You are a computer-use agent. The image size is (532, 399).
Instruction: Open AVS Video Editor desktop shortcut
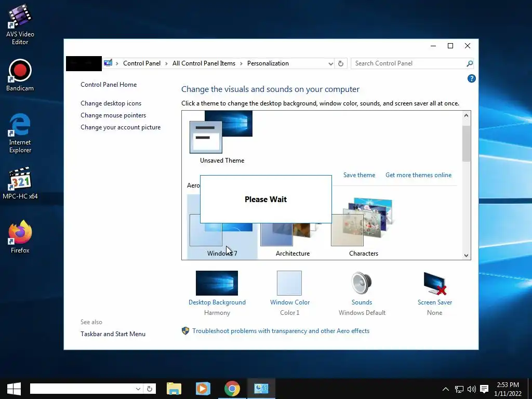pos(20,24)
